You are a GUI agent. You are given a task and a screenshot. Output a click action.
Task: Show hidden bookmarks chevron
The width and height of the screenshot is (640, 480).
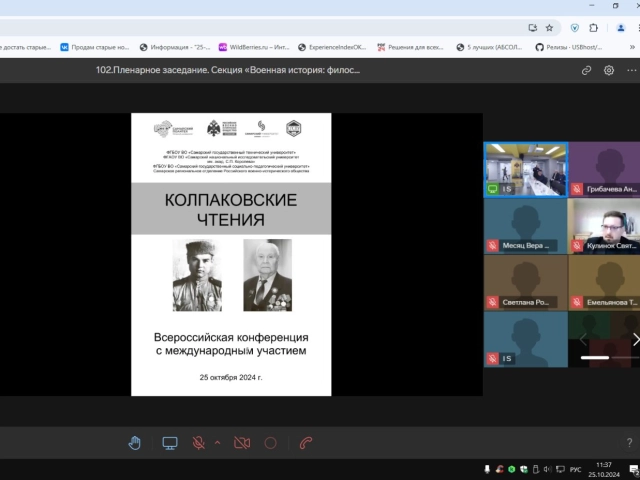click(x=633, y=47)
